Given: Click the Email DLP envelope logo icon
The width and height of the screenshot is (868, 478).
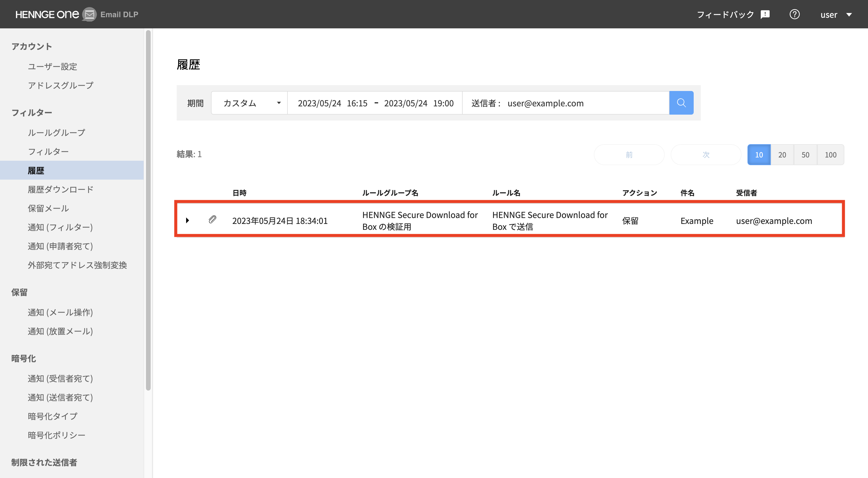Looking at the screenshot, I should coord(89,14).
